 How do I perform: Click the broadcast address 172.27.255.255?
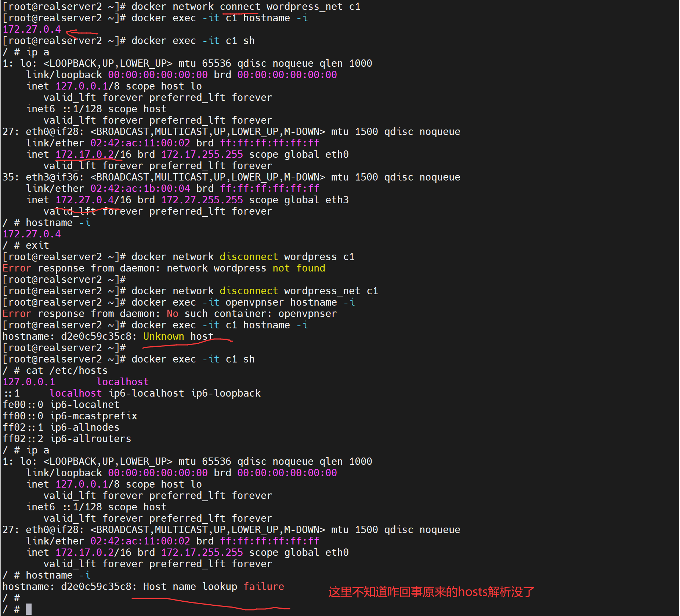[x=202, y=200]
